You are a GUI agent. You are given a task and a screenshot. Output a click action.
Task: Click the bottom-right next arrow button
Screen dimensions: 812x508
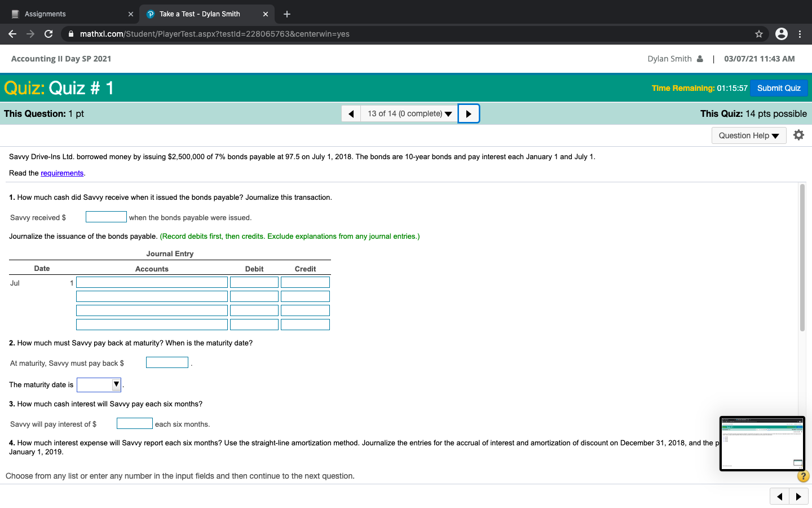[x=798, y=497]
